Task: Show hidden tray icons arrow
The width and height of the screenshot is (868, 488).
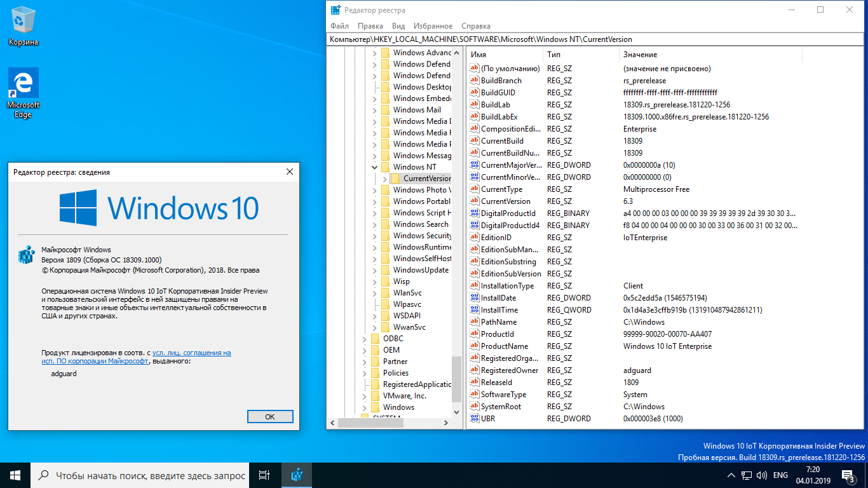Action: tap(731, 475)
